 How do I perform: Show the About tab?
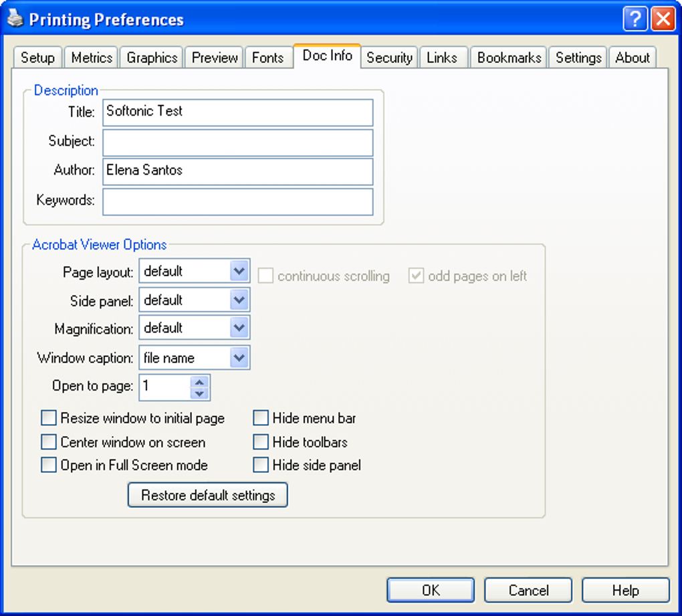632,58
